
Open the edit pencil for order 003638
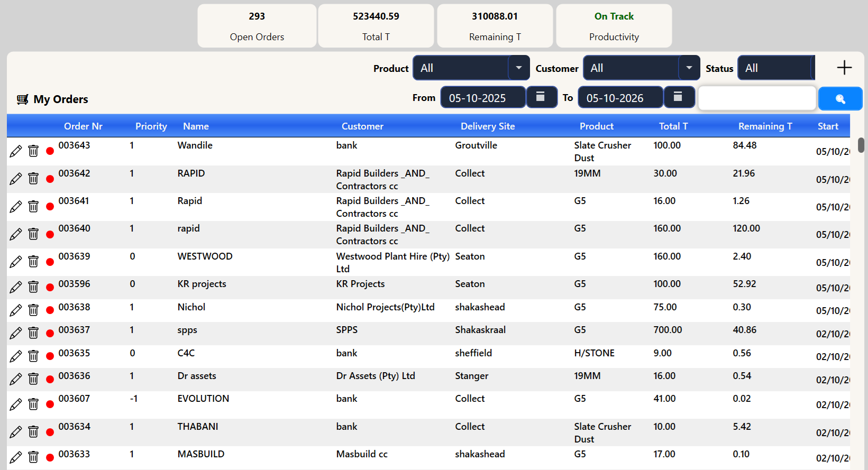click(16, 310)
